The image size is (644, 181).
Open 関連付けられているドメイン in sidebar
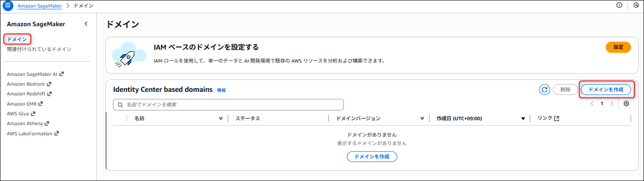pos(39,49)
